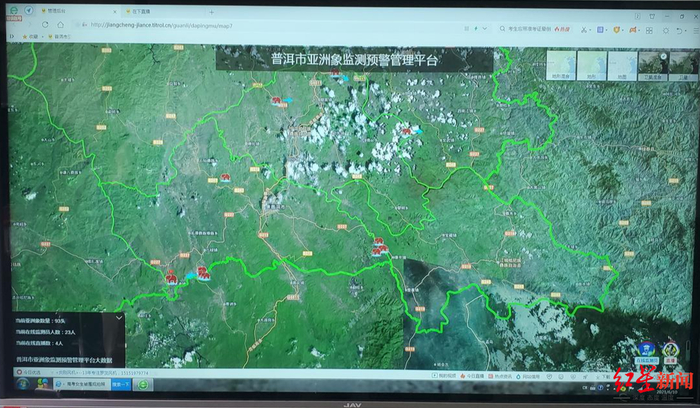The height and width of the screenshot is (408, 700).
Task: Open the dropdown arrow beside the shield icon
Action: (x=623, y=30)
